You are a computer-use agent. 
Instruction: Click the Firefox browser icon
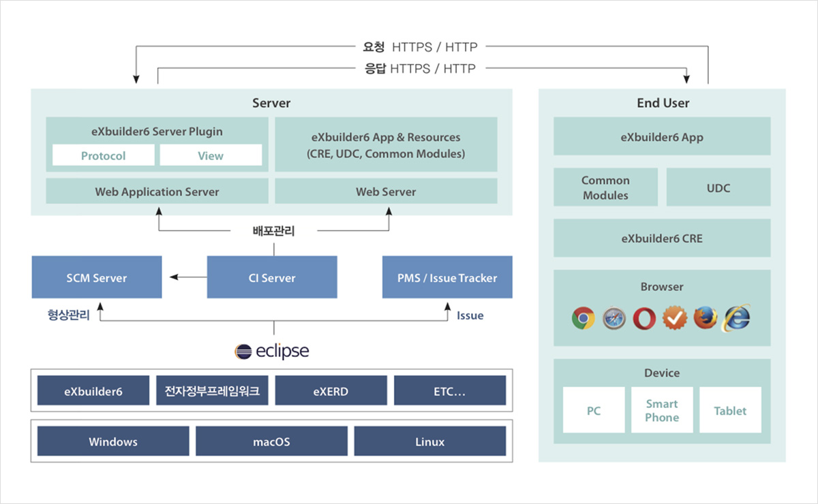click(706, 318)
